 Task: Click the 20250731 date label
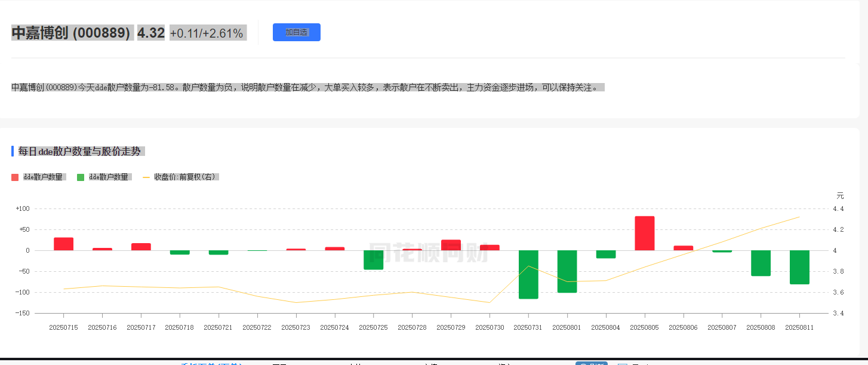pos(528,327)
